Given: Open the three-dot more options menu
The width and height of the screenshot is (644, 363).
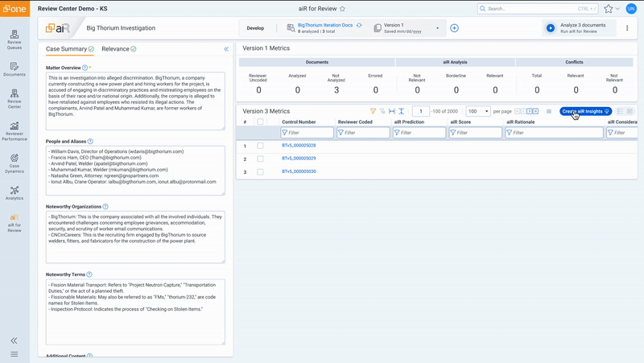Looking at the screenshot, I should pos(627,28).
